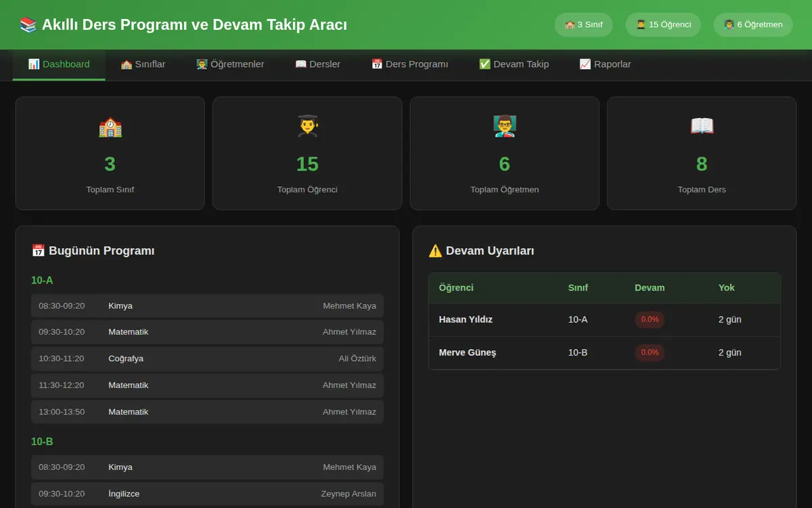
Task: Click the warning icon beside Devam Uyarıları
Action: pyautogui.click(x=435, y=251)
